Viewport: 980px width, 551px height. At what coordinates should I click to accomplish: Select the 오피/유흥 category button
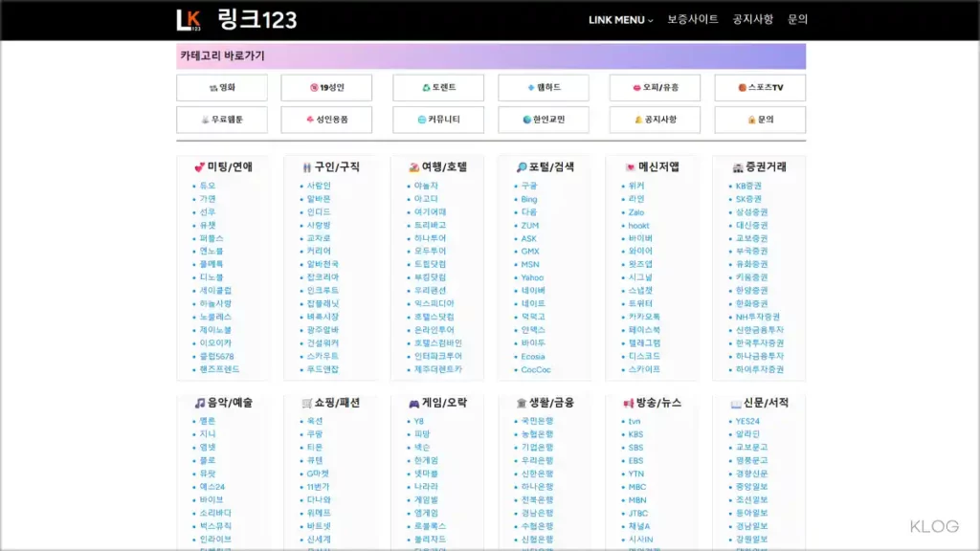[655, 87]
